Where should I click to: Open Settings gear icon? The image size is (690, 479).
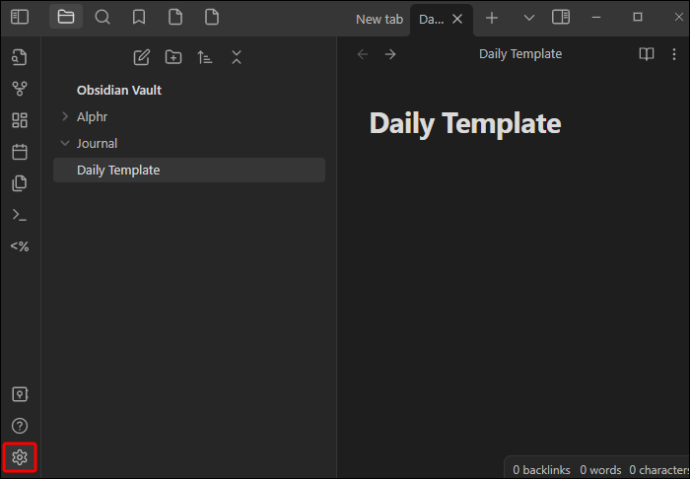(19, 457)
